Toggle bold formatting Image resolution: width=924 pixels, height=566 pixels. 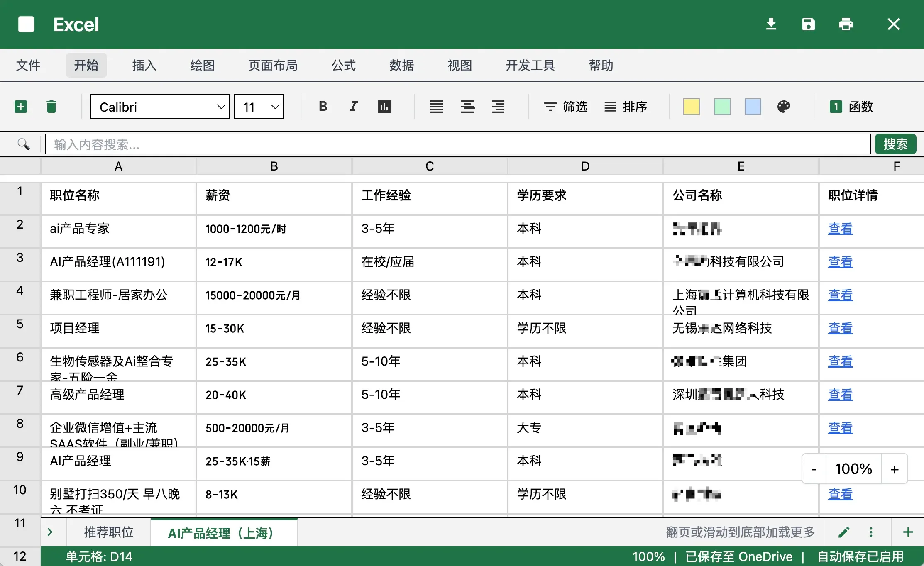[x=323, y=107]
